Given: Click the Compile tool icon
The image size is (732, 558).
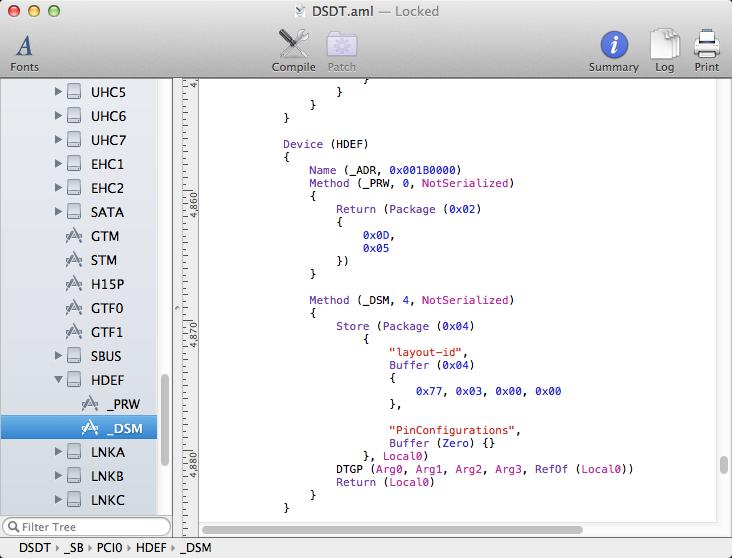Looking at the screenshot, I should click(x=293, y=45).
